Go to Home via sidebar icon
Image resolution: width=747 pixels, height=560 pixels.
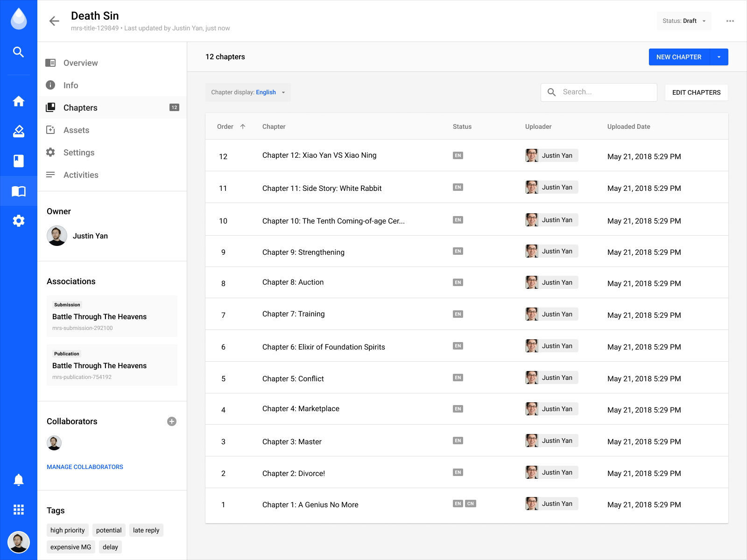pos(18,101)
